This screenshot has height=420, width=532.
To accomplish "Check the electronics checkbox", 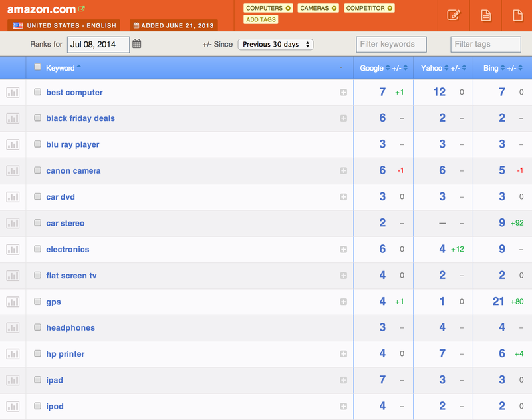I will tap(38, 249).
